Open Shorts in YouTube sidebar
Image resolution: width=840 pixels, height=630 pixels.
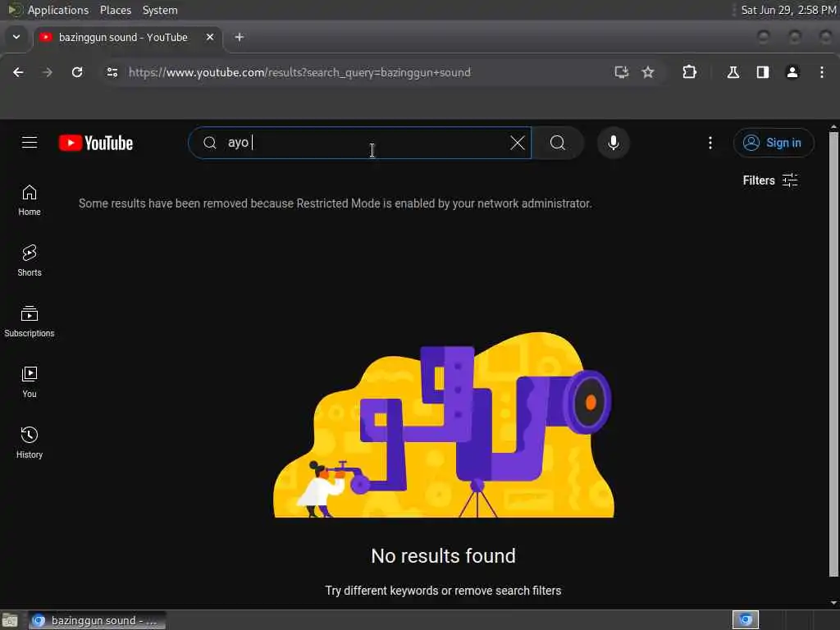[30, 260]
